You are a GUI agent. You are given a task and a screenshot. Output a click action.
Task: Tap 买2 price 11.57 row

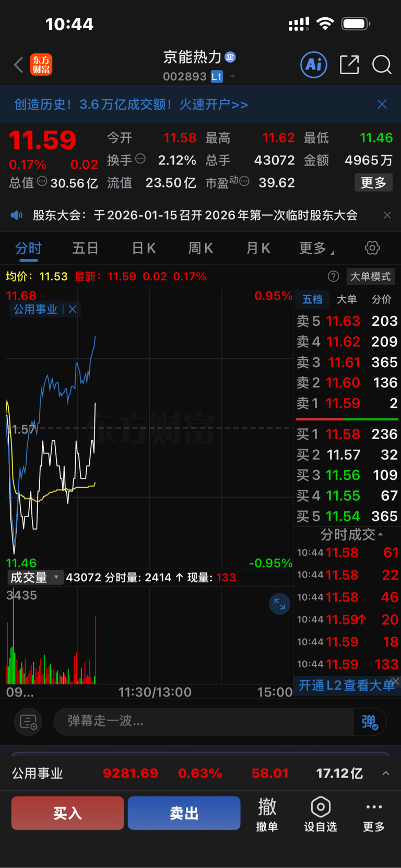[x=347, y=454]
